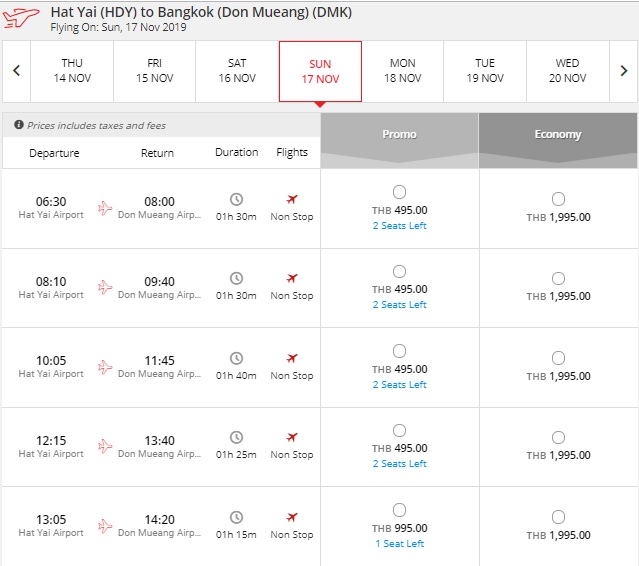Click the route plane icon for the 06:30 departure
Screen dimensions: 639x566
(x=105, y=208)
